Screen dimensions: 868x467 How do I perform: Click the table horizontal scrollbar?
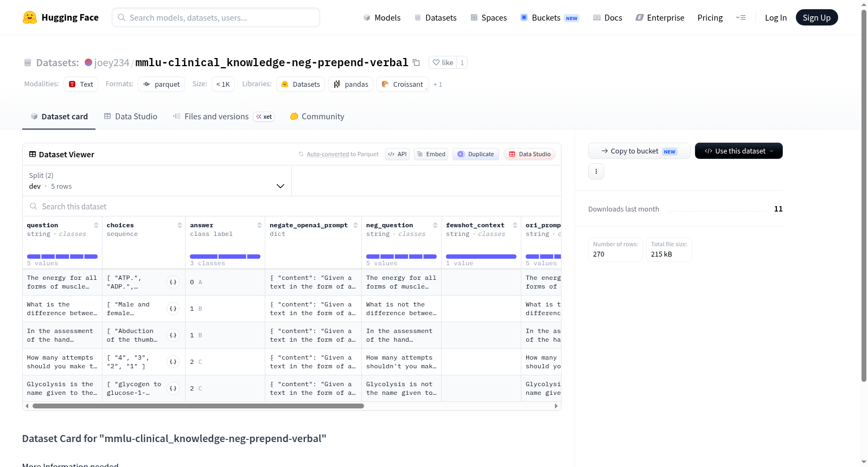click(198, 406)
